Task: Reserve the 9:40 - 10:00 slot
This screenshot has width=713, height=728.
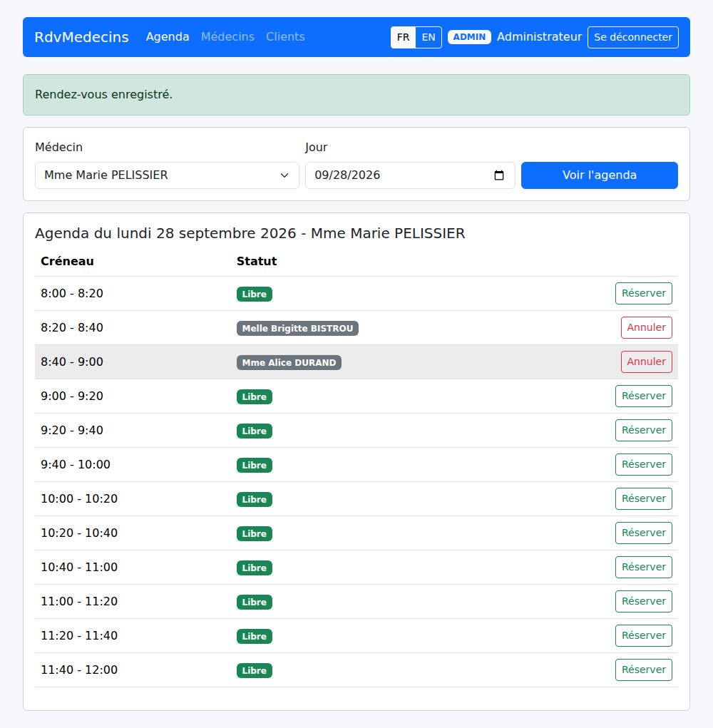Action: [643, 465]
